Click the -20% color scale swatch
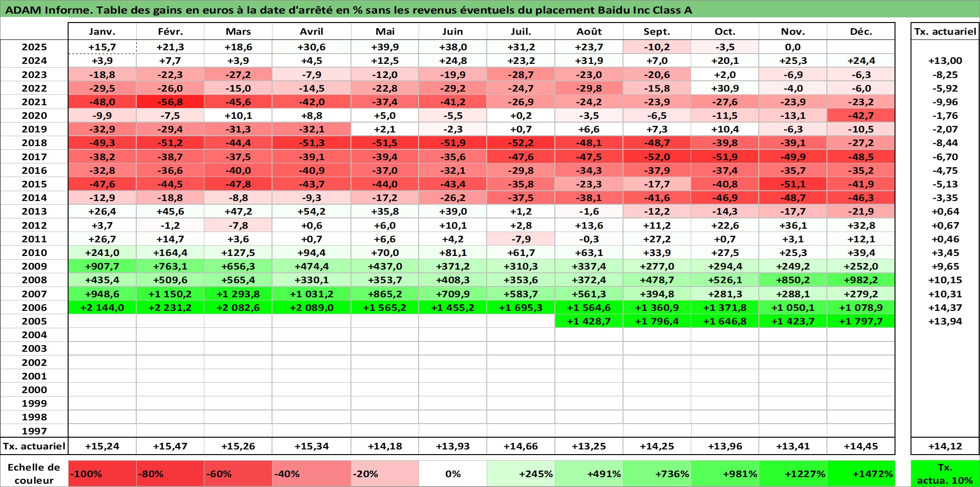The height and width of the screenshot is (487, 980). [x=385, y=473]
